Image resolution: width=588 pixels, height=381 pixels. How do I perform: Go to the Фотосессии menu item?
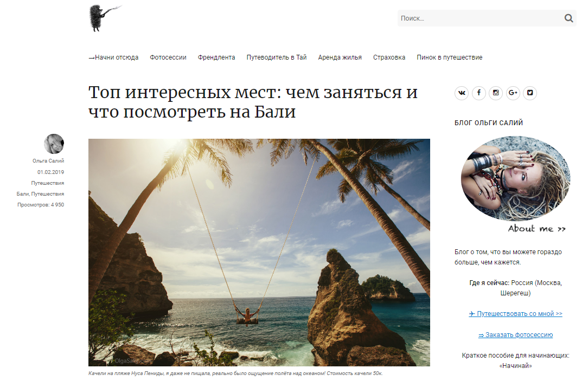(168, 57)
